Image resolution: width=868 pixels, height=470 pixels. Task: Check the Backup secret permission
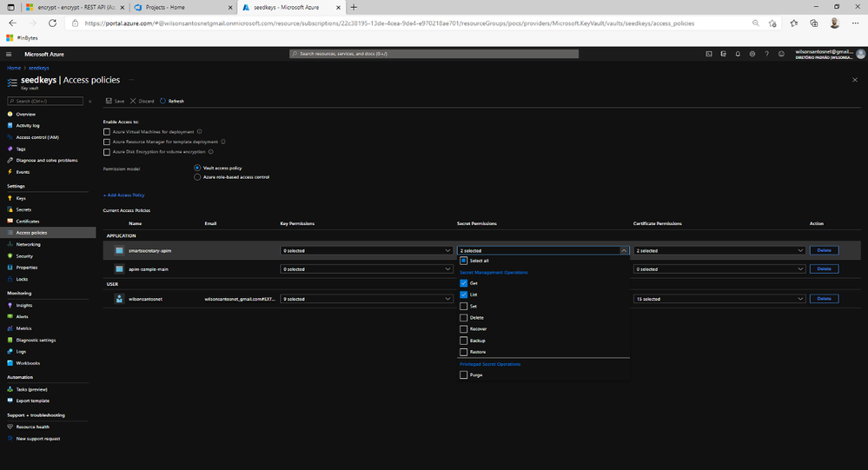pyautogui.click(x=463, y=341)
